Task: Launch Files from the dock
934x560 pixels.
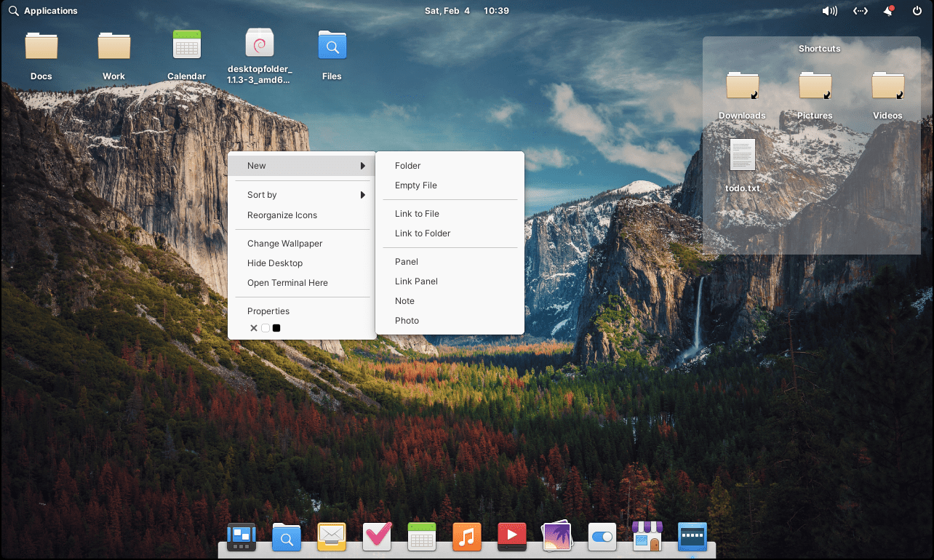Action: point(287,537)
